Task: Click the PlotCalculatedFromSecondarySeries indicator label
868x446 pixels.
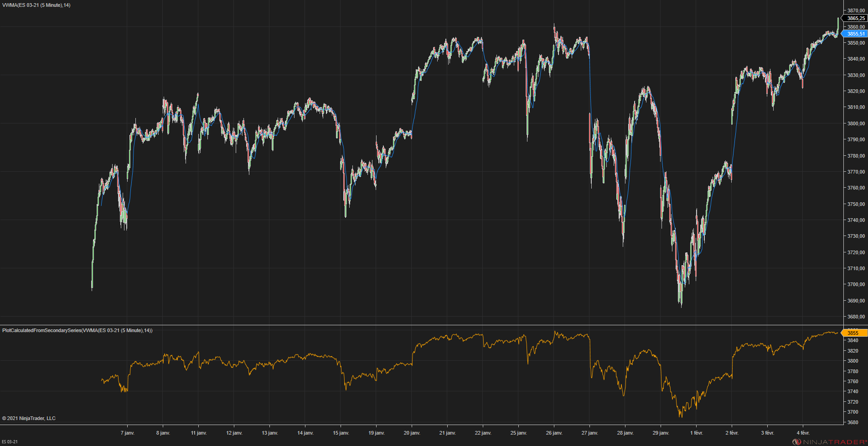Action: point(77,330)
